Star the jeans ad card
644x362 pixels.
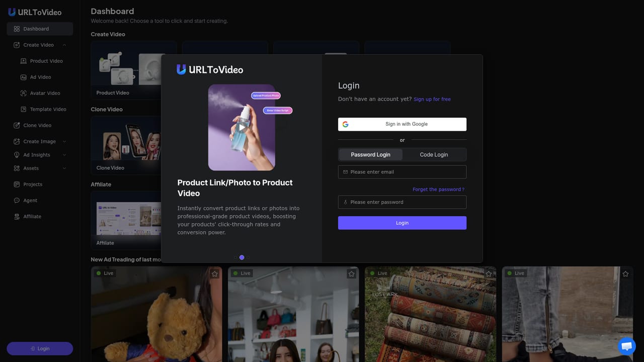point(625,274)
